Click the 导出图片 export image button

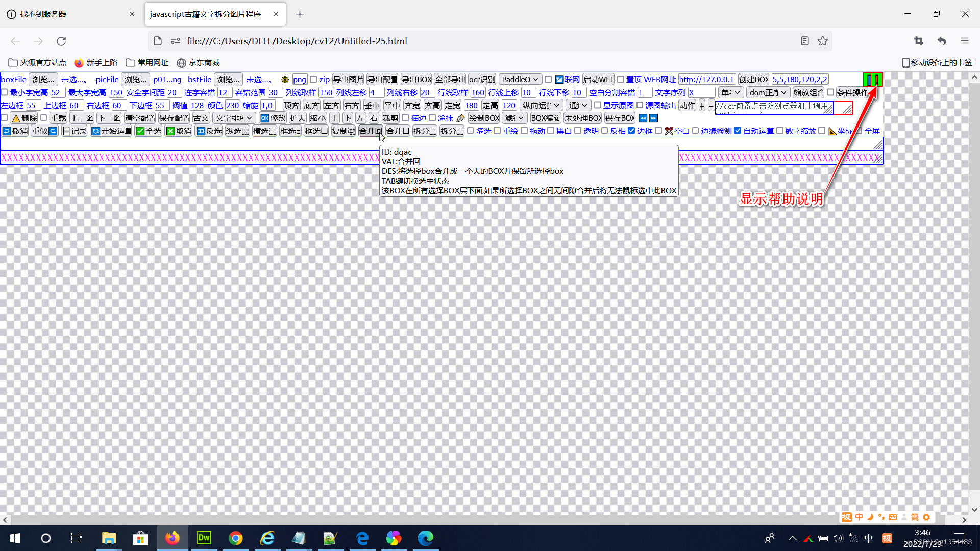(x=348, y=80)
